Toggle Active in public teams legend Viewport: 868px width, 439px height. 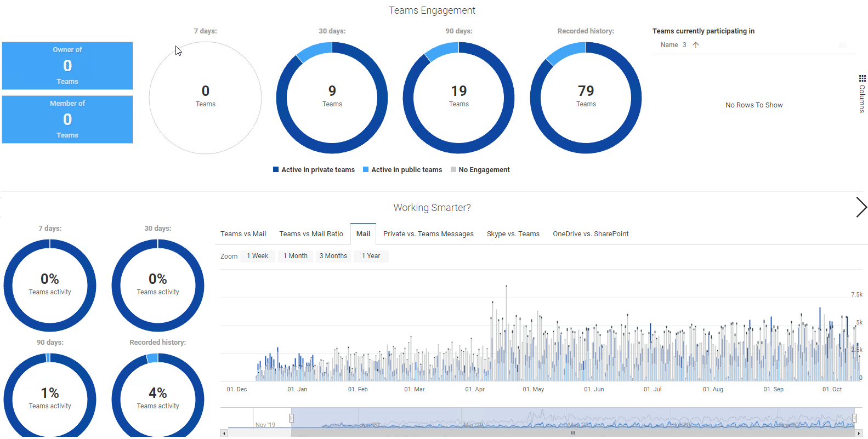click(x=402, y=170)
